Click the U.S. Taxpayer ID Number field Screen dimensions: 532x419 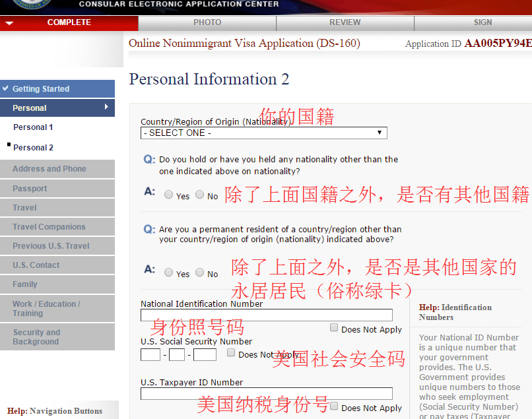267,393
